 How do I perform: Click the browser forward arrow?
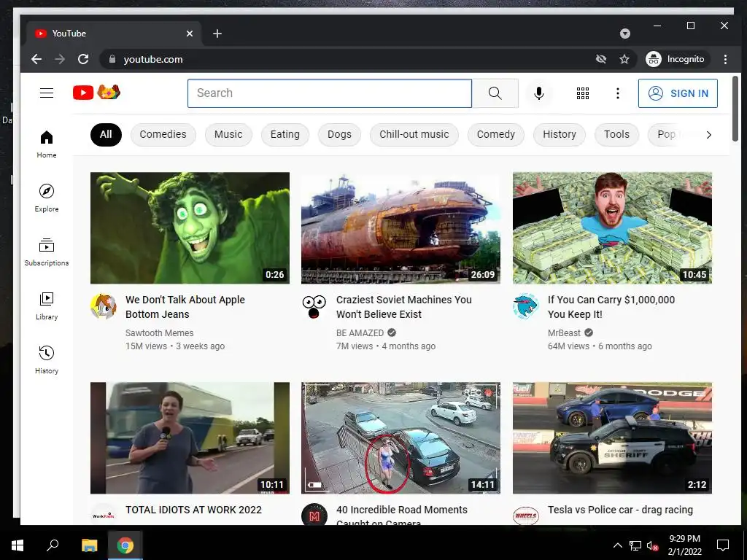coord(60,59)
